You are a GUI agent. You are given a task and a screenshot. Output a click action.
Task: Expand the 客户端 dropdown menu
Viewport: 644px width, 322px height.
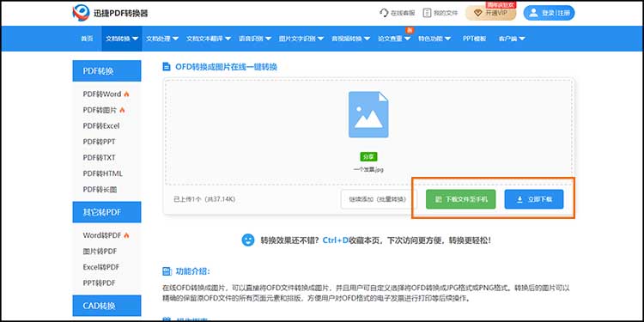pos(512,39)
